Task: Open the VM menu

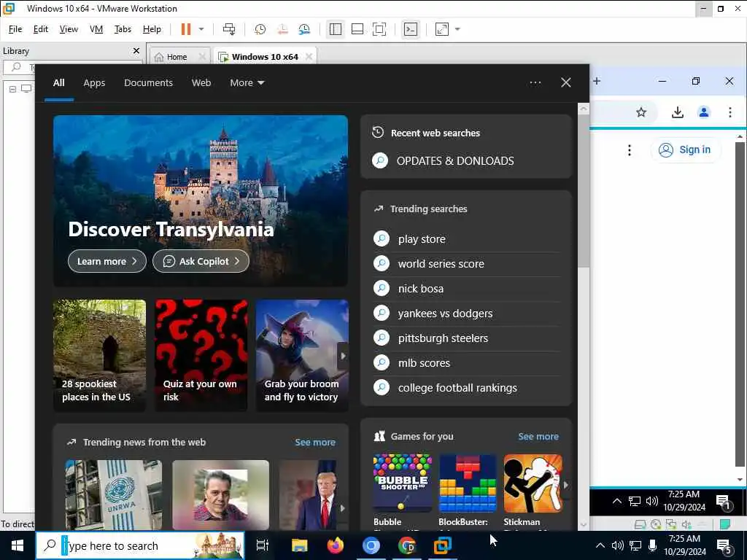Action: pos(96,29)
